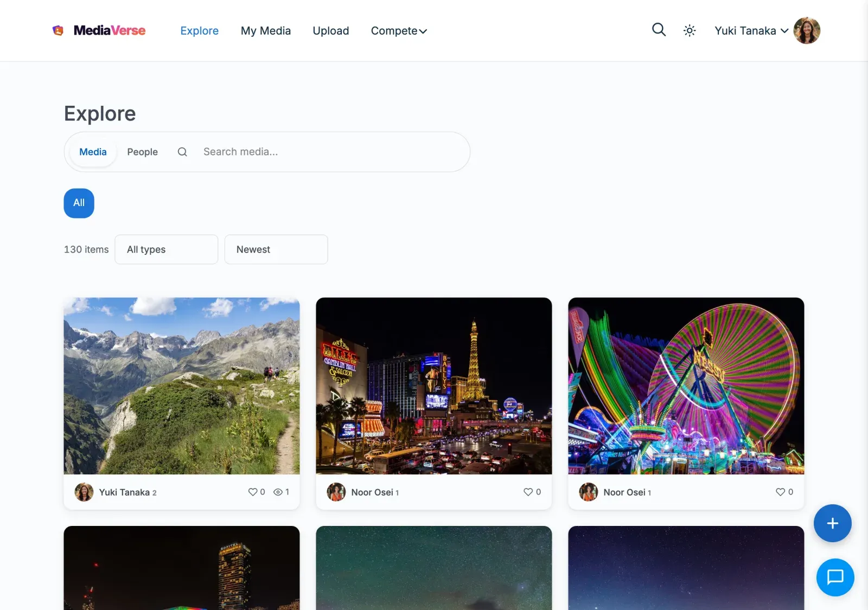The height and width of the screenshot is (610, 868).
Task: Open the chat bubble floating button
Action: click(835, 577)
